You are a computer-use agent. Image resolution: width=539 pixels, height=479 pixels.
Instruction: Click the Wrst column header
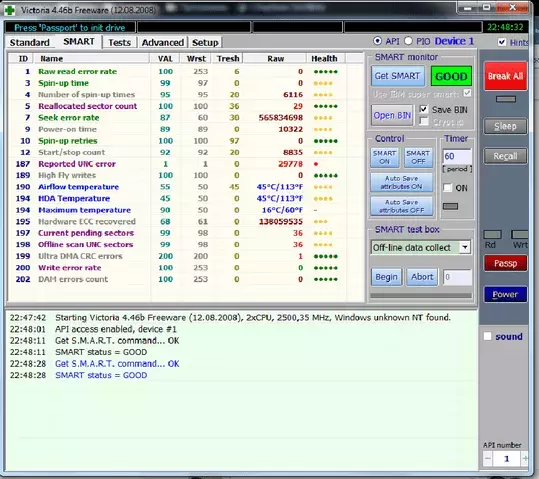(196, 58)
